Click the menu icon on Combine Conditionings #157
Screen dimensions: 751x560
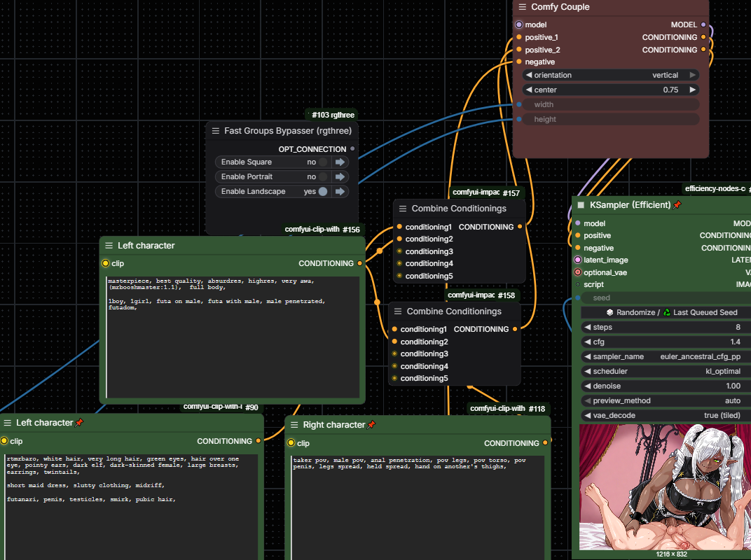[403, 209]
